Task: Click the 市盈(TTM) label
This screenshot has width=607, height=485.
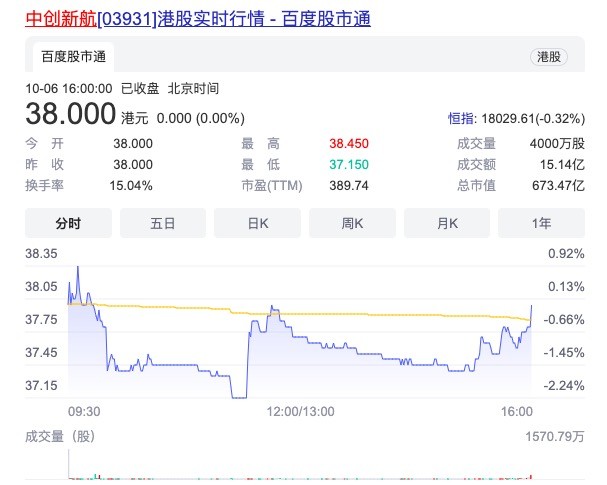Action: pyautogui.click(x=272, y=185)
